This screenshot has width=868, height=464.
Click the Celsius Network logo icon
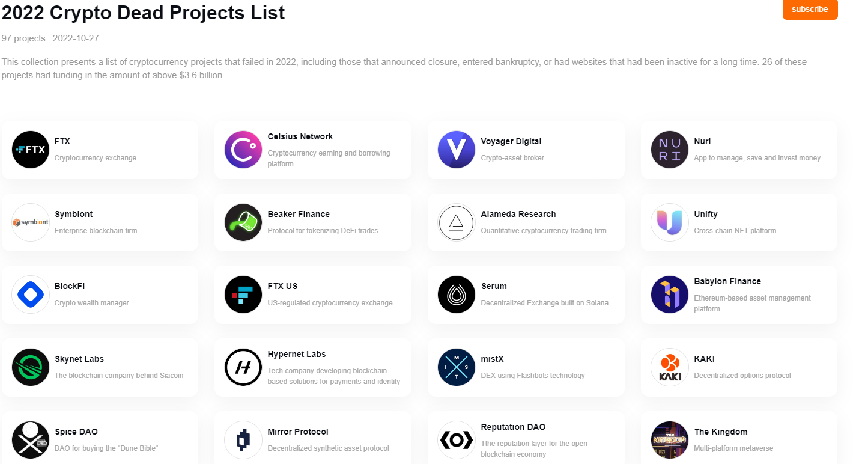243,150
